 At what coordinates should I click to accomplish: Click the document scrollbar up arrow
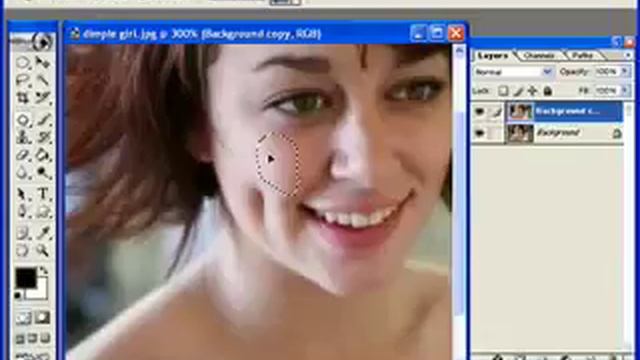click(x=459, y=51)
